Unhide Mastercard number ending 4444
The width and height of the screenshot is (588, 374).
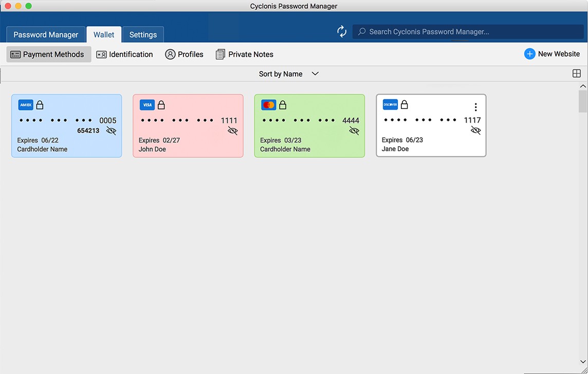(354, 131)
